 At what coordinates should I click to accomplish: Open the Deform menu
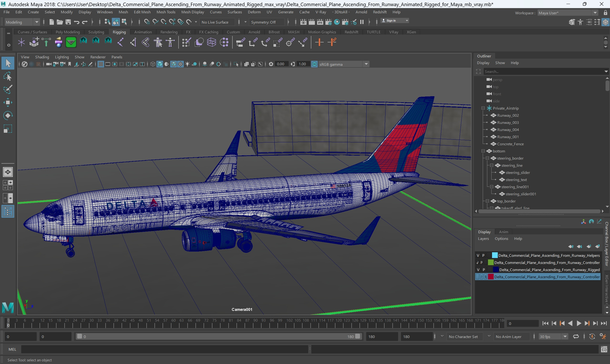point(254,12)
